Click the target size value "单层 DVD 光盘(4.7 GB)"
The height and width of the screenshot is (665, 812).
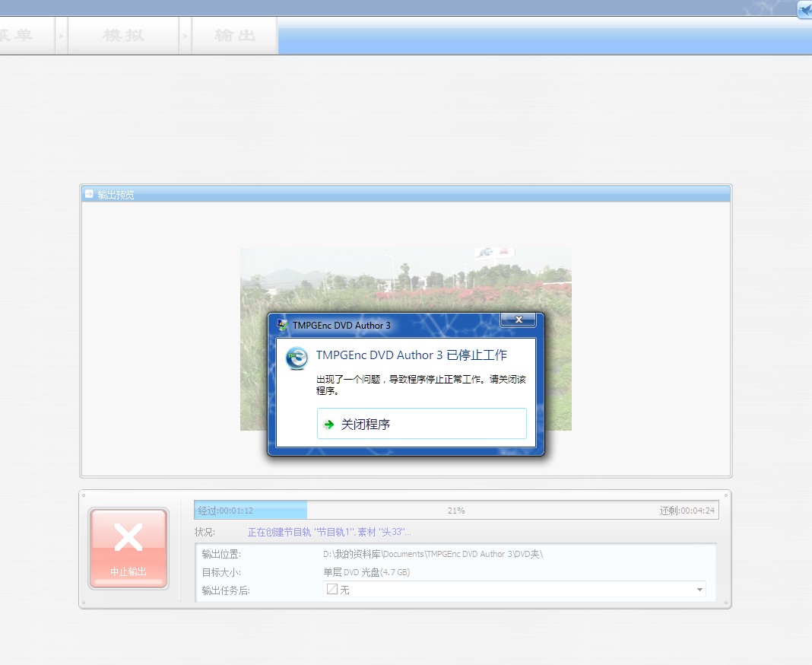pos(366,572)
